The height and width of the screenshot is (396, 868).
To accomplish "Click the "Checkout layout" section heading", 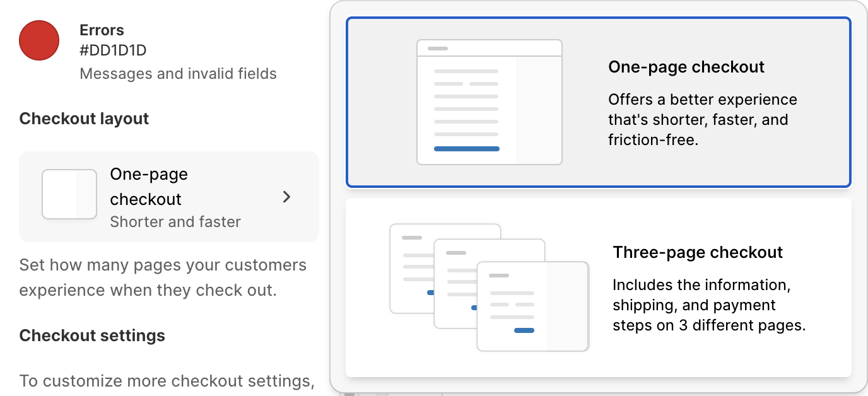I will (x=84, y=119).
